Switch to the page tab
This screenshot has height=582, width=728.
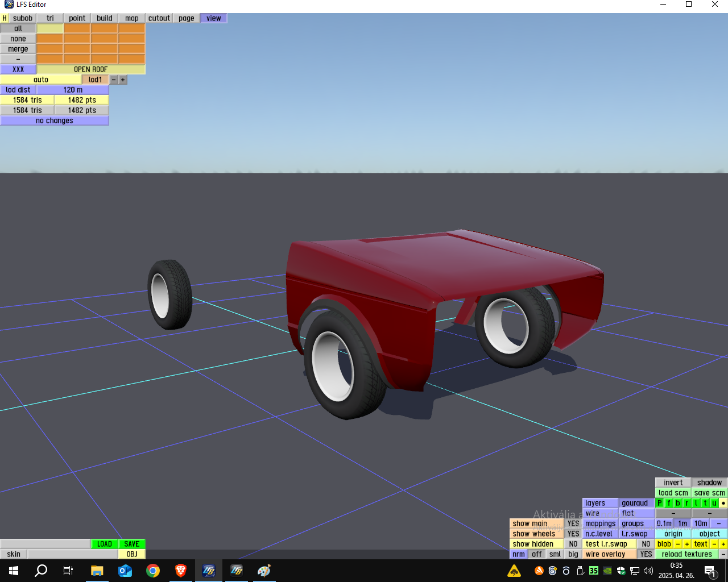187,18
